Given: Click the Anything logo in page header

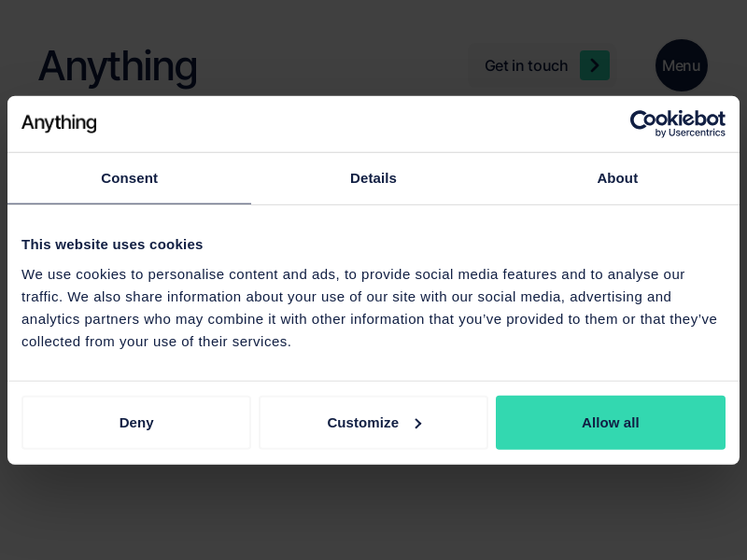Looking at the screenshot, I should 118,66.
